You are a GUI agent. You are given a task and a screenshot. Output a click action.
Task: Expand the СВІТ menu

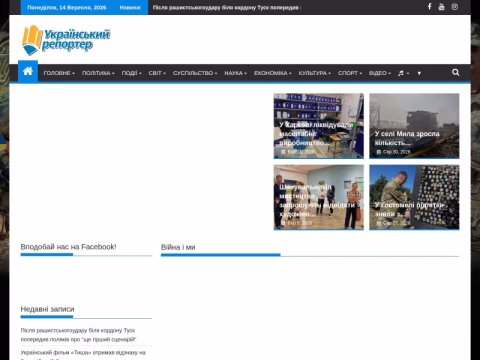(157, 73)
